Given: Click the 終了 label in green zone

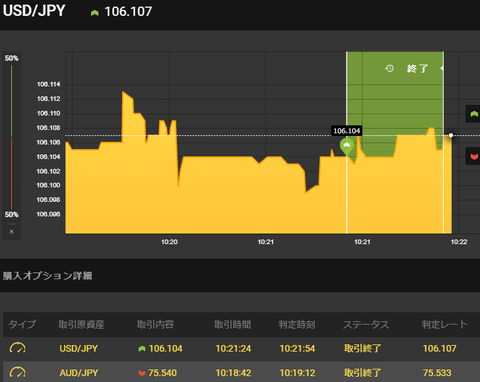Looking at the screenshot, I should click(x=417, y=69).
